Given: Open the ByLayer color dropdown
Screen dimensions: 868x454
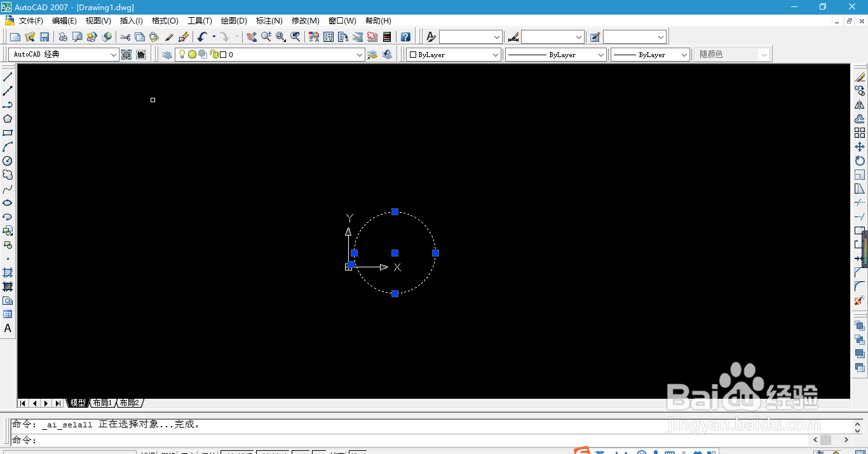Looking at the screenshot, I should 496,55.
